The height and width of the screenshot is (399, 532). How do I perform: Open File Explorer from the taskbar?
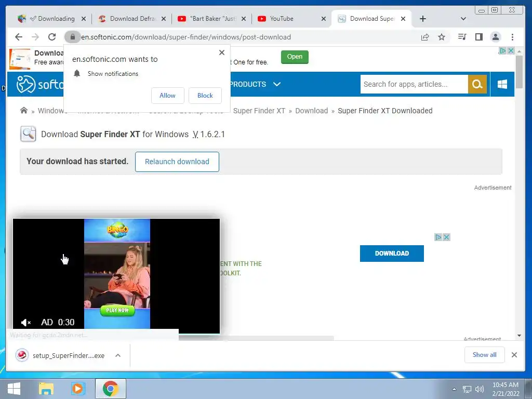[46, 389]
